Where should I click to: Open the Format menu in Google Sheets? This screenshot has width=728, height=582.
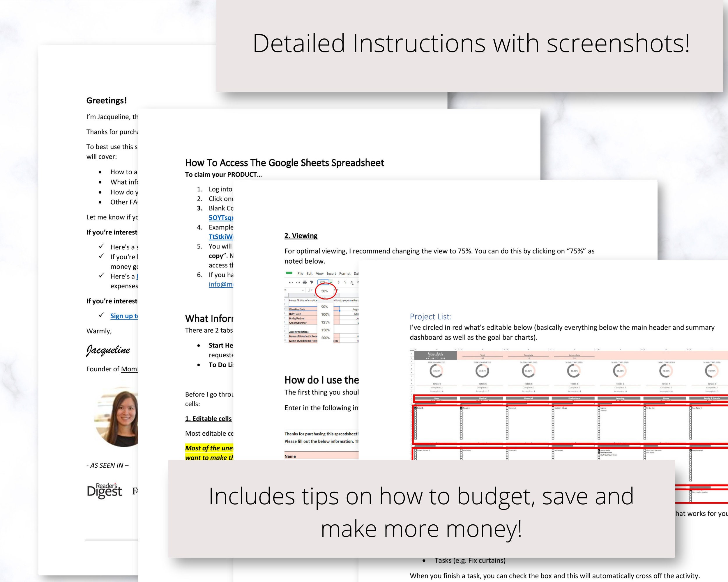click(x=345, y=274)
